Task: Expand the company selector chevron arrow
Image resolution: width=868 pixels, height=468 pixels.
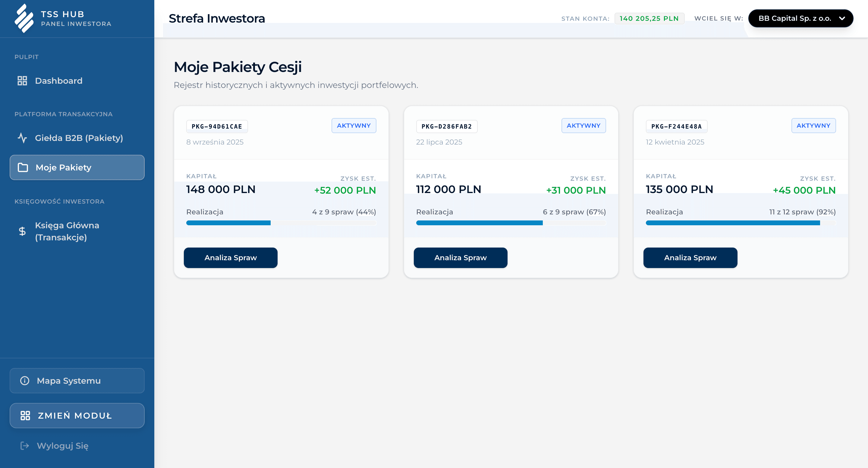Action: (x=842, y=18)
